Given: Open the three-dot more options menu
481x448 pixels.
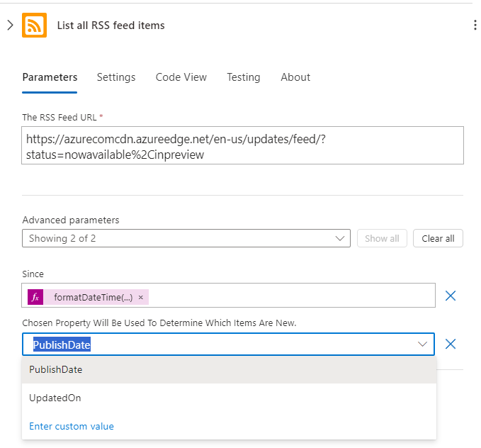Looking at the screenshot, I should (x=475, y=26).
